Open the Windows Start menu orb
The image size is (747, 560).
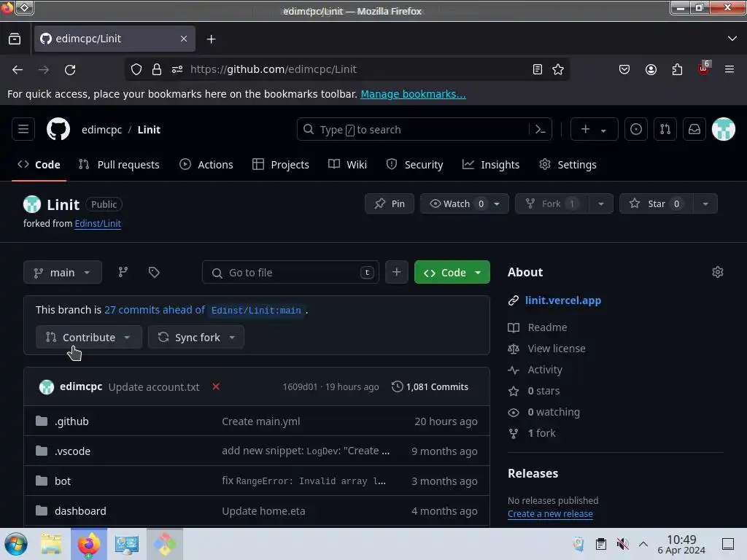point(16,544)
